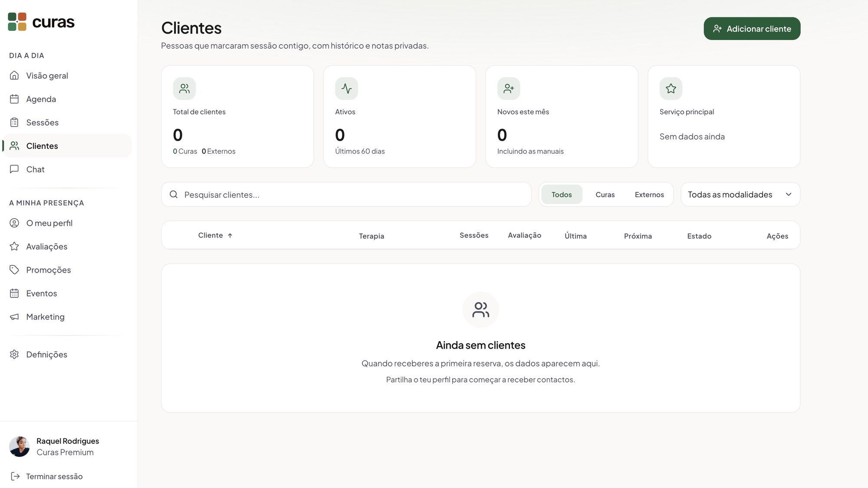Screen dimensions: 868x488
Task: Click the Raquel Rodrigues profile name
Action: [x=68, y=441]
